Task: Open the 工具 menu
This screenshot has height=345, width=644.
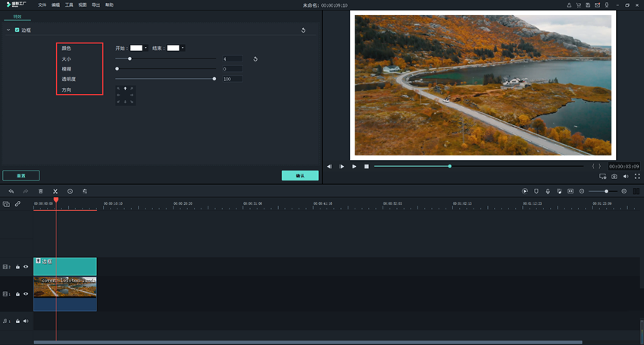Action: click(x=69, y=5)
